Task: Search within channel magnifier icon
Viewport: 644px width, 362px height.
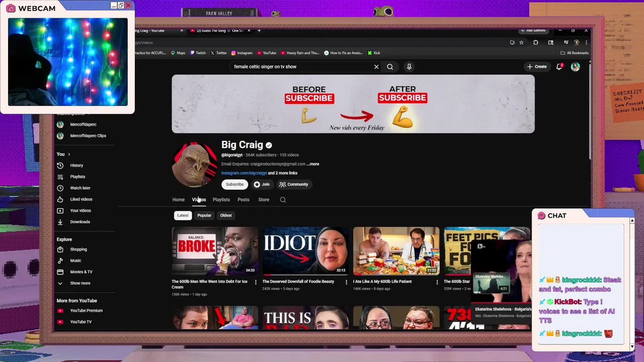Action: coord(283,200)
